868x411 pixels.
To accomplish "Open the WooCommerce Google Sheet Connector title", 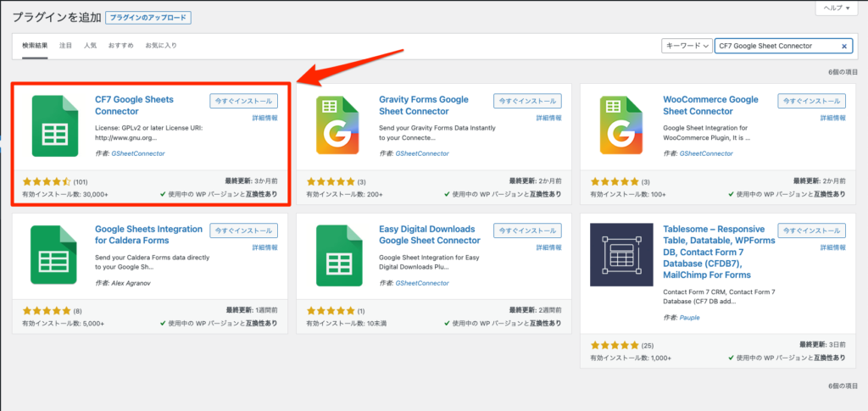I will (711, 105).
